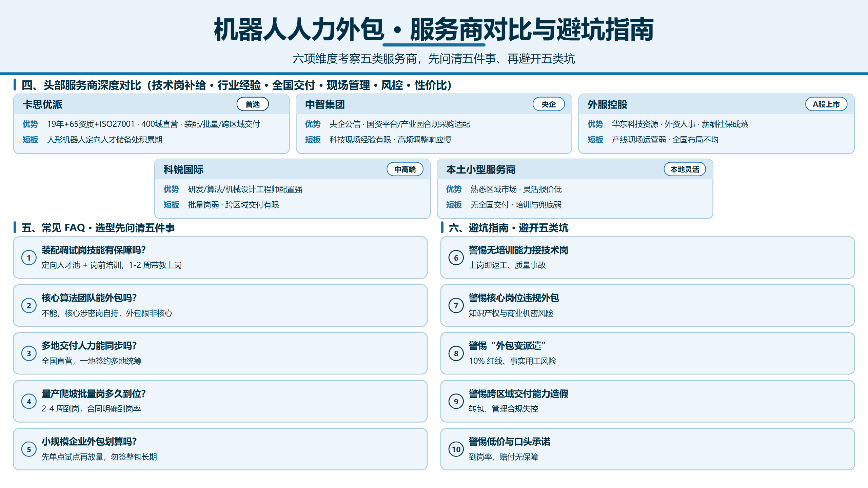Click text 人形机器人定向人才储备处积累期
868x488 pixels.
(x=105, y=140)
